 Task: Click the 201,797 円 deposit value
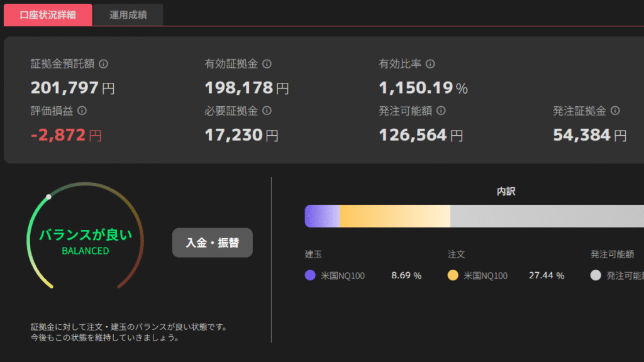coord(73,88)
